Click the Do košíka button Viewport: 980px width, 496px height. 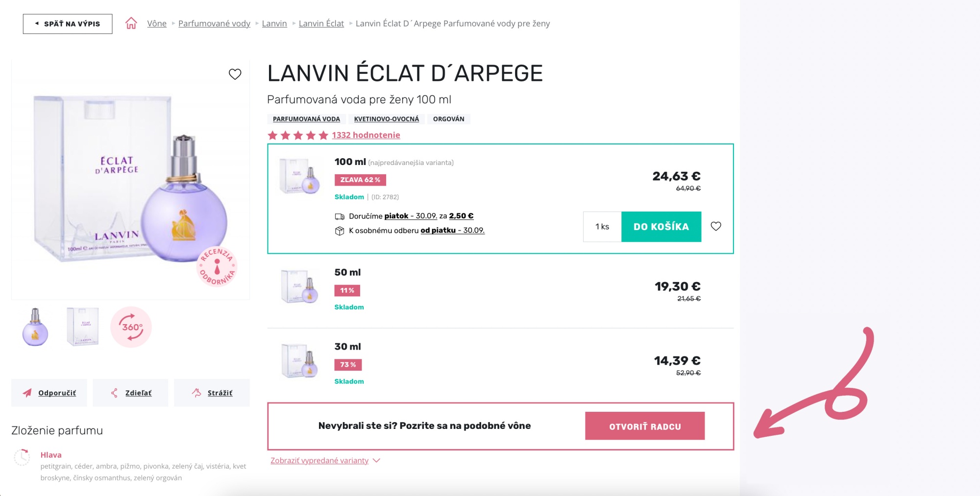click(x=661, y=227)
